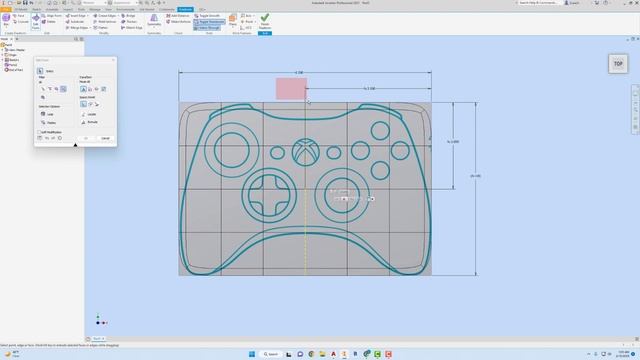Screen dimensions: 640x360
Task: Expand the Origin node in browser
Action: pyautogui.click(x=2, y=55)
